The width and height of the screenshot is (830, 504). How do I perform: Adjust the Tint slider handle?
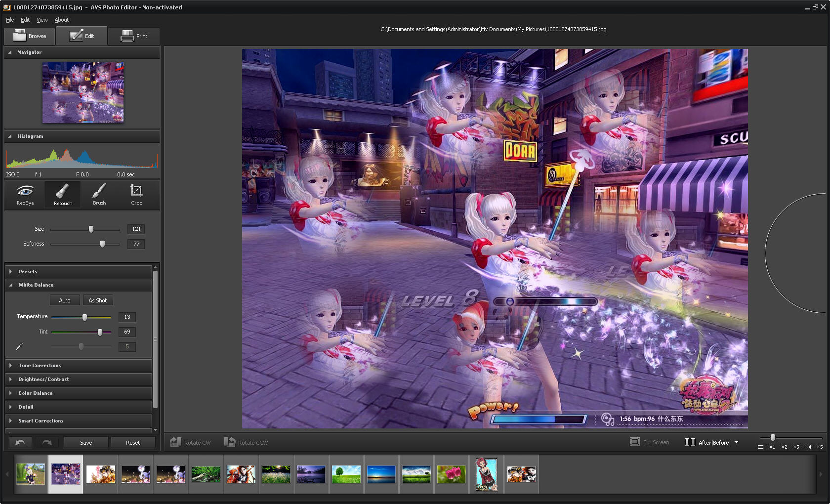click(100, 332)
